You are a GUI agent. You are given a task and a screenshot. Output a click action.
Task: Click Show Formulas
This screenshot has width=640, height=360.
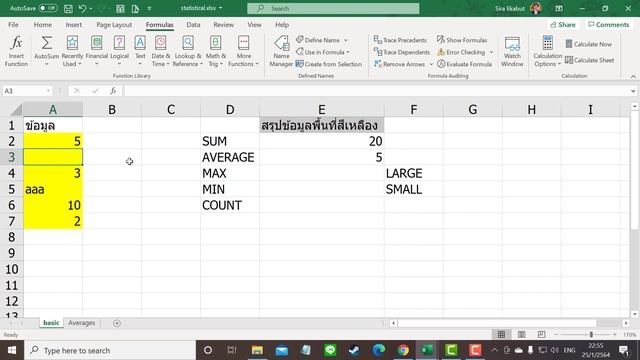coord(462,40)
